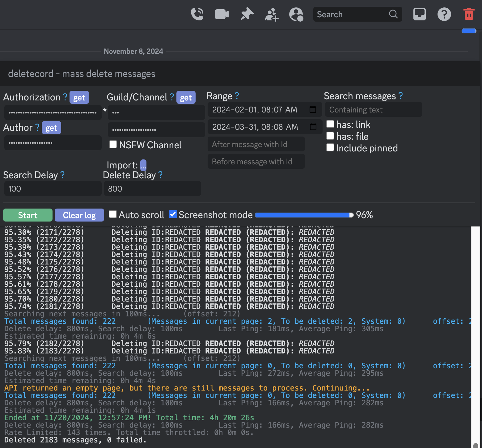This screenshot has height=448, width=482.
Task: Start a video call
Action: [222, 14]
